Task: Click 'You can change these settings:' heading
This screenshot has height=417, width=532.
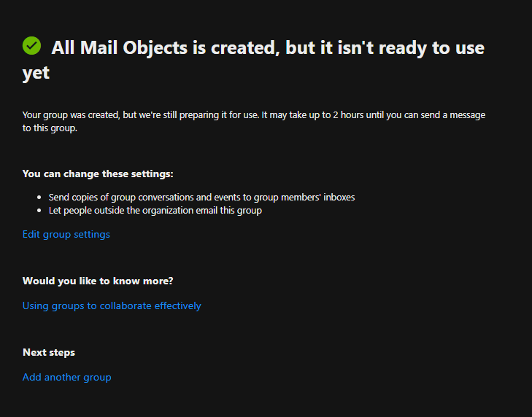Action: [x=98, y=174]
